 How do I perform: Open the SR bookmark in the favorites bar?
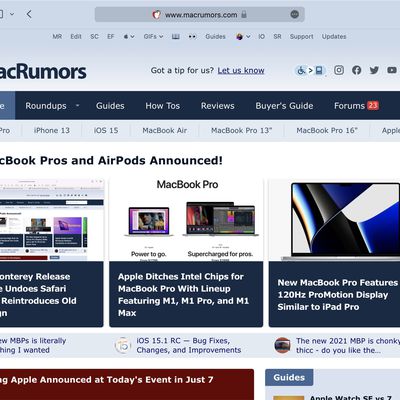coord(277,37)
